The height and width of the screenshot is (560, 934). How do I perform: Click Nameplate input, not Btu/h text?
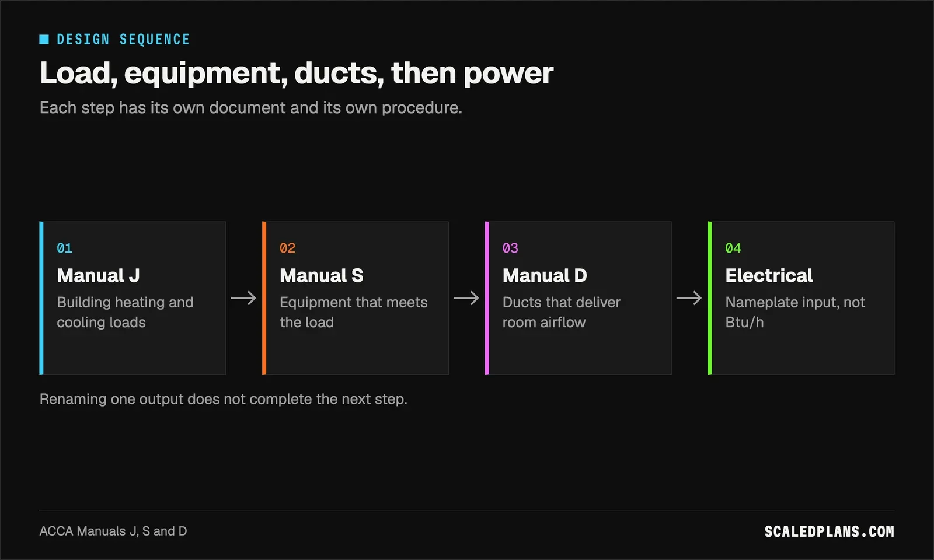795,312
